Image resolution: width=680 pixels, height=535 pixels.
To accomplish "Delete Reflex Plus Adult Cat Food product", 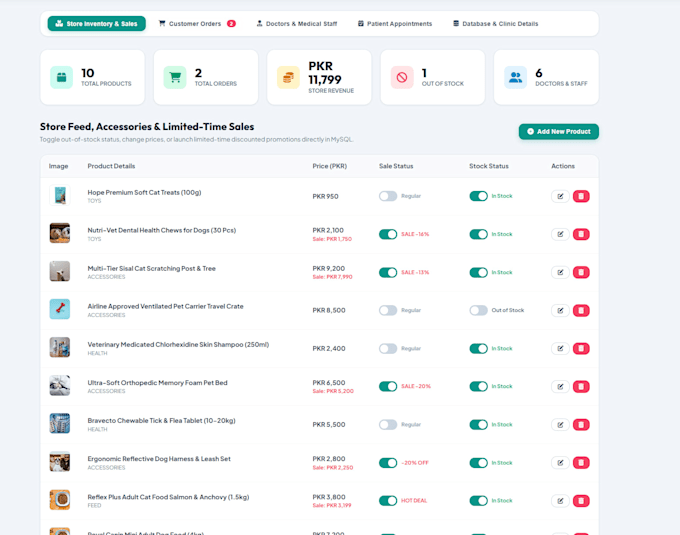I will (x=581, y=501).
